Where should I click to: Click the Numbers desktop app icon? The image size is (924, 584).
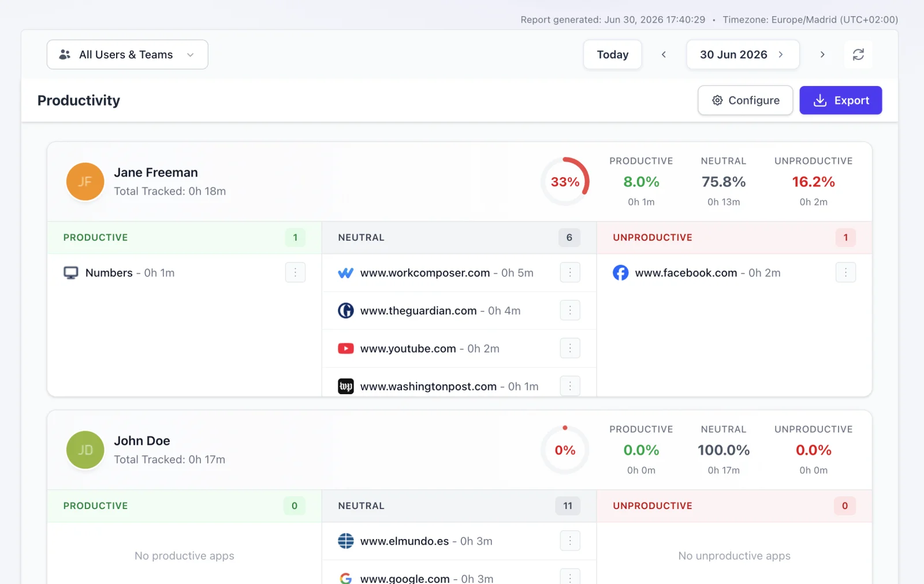[x=70, y=273]
